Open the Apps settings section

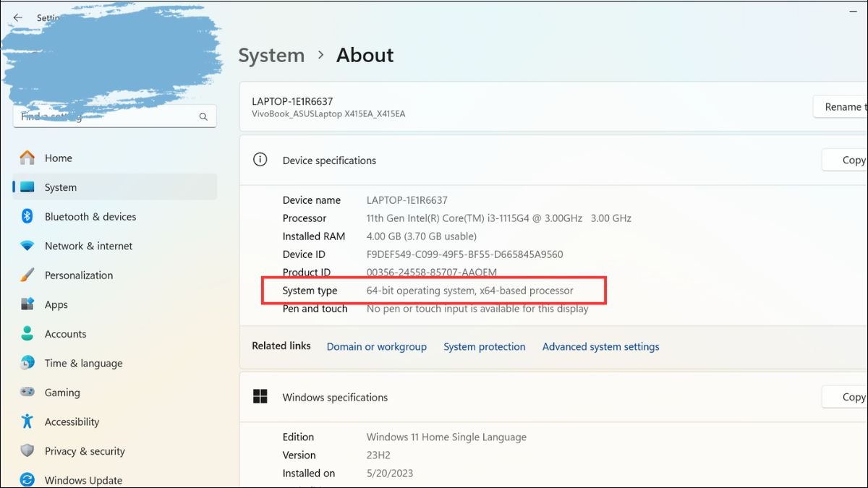point(115,304)
